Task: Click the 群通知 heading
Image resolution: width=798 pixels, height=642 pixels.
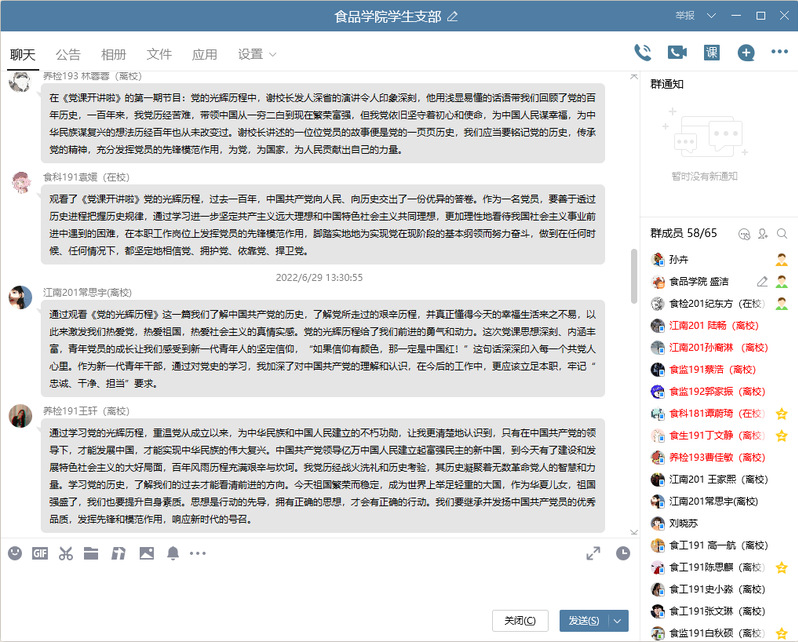Action: click(667, 84)
